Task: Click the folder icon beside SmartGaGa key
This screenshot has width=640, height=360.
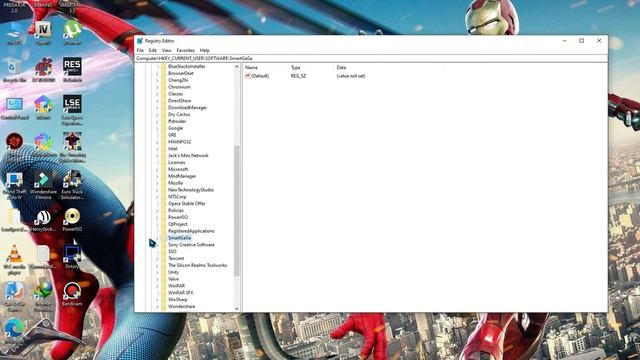Action: click(163, 238)
